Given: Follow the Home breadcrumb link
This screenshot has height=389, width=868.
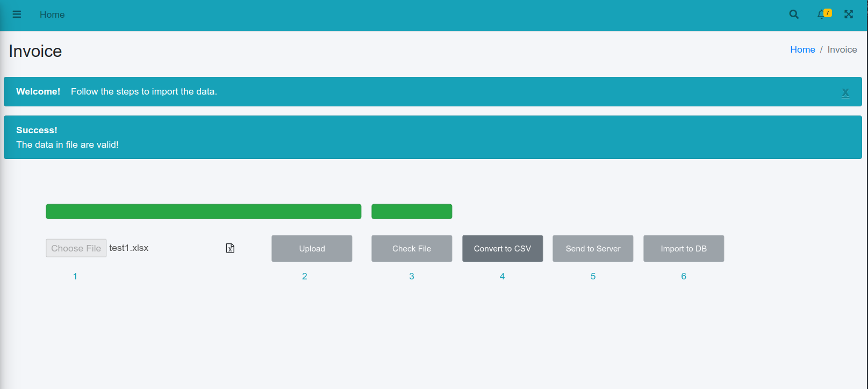Looking at the screenshot, I should tap(802, 49).
